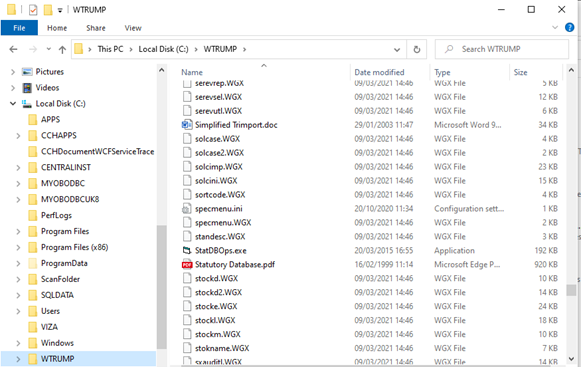Select the file named sortcode.WGX
This screenshot has width=581, height=367.
(x=220, y=195)
